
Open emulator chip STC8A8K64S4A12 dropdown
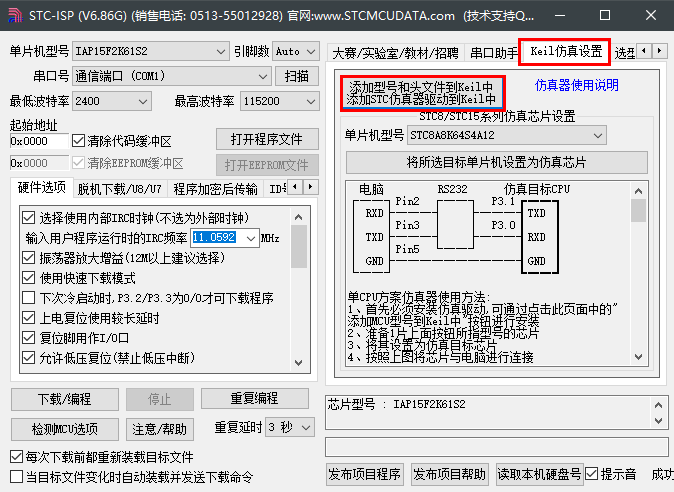[x=507, y=135]
